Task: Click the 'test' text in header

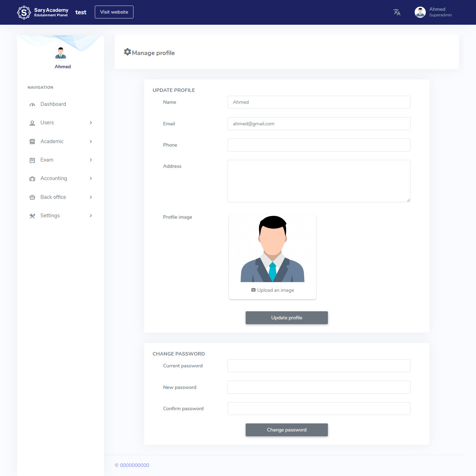Action: coord(81,12)
